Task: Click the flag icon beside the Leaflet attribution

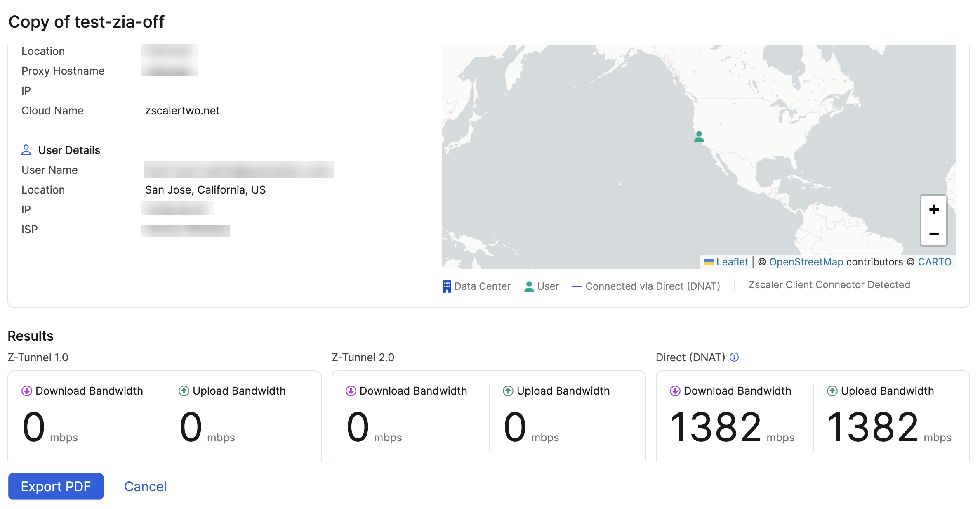Action: pos(709,261)
